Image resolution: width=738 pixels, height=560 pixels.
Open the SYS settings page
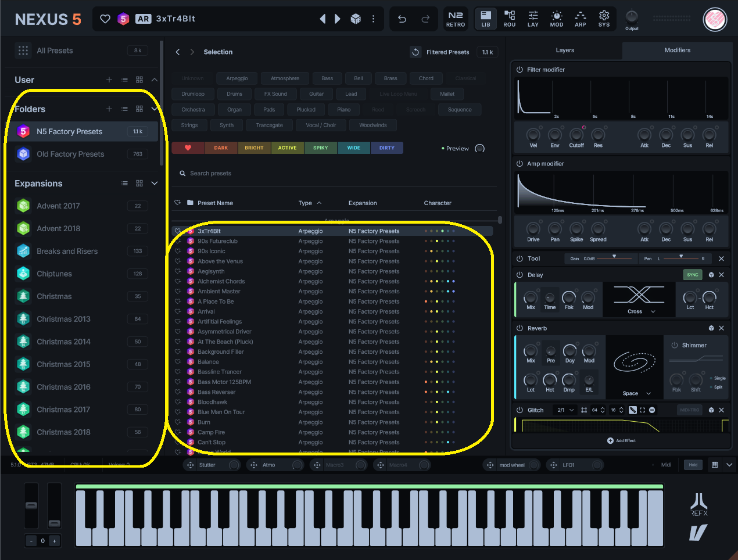604,19
